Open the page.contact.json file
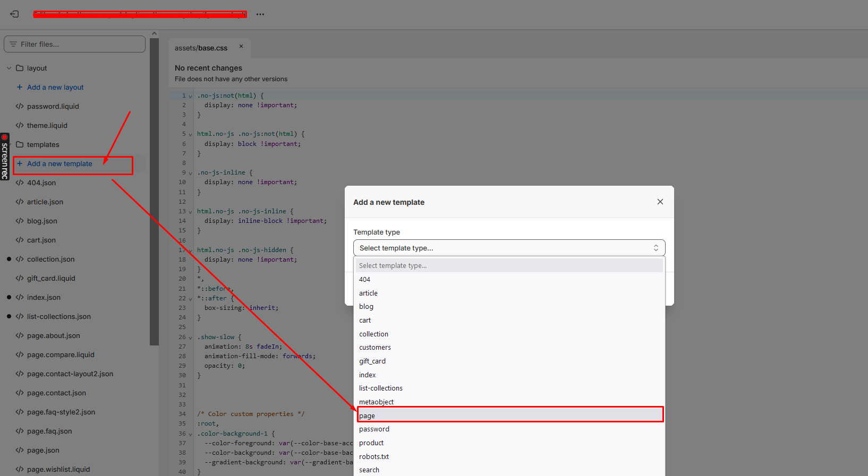The height and width of the screenshot is (476, 868). click(x=56, y=393)
